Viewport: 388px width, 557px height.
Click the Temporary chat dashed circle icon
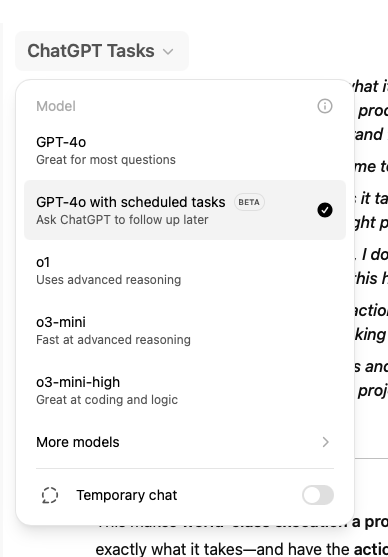pyautogui.click(x=50, y=495)
